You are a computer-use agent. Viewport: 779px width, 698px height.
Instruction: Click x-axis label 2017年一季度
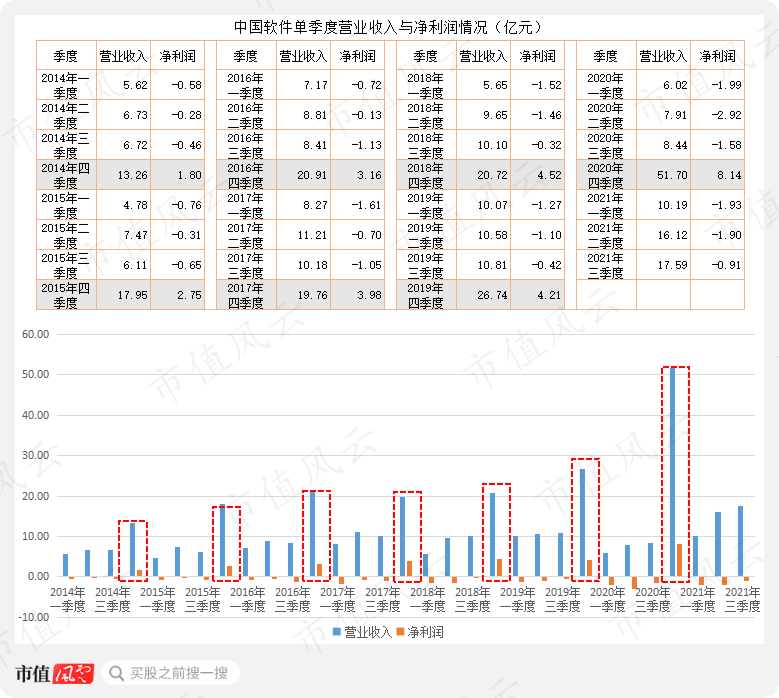[337, 599]
